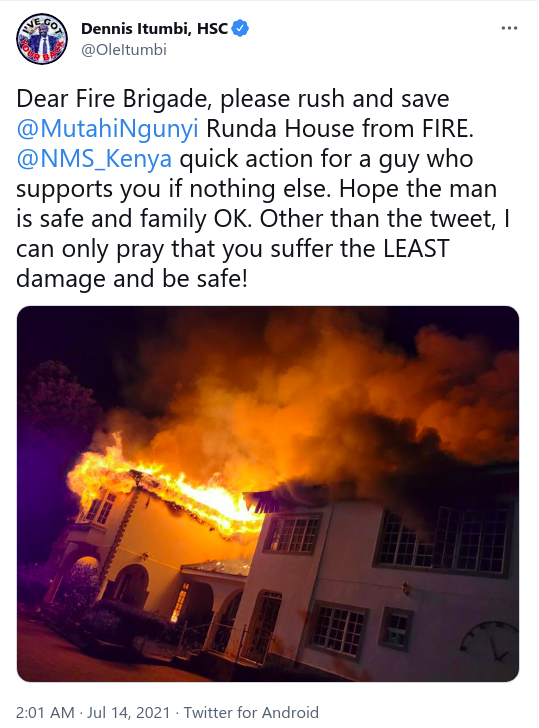This screenshot has width=539, height=728.
Task: Open the @OleItumbi handle link
Action: pos(123,50)
